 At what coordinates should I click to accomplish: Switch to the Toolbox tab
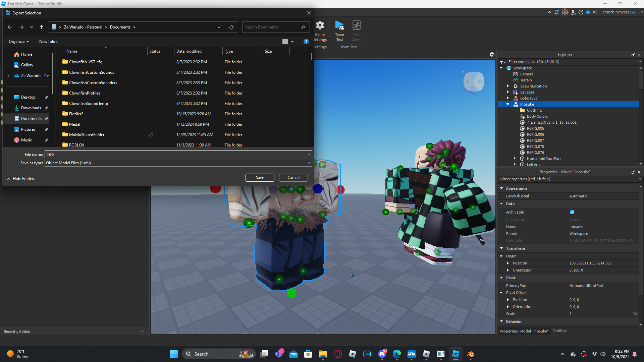coord(559,331)
